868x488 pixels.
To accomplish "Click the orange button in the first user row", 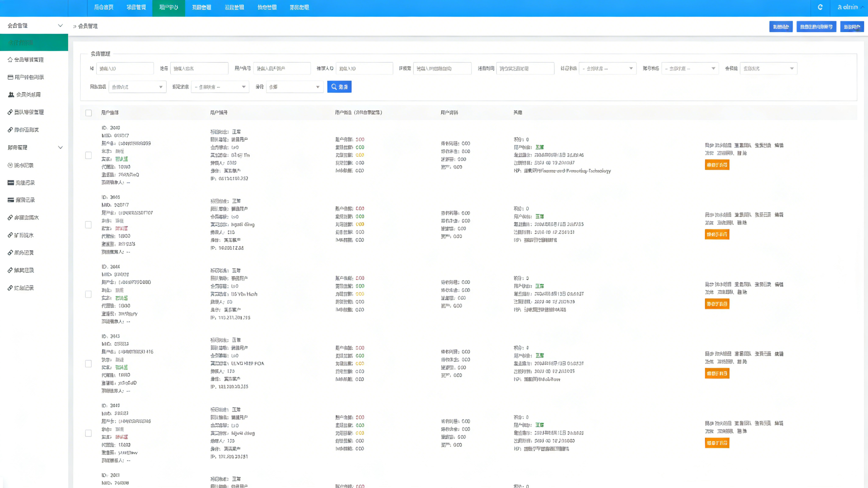I will pyautogui.click(x=717, y=165).
